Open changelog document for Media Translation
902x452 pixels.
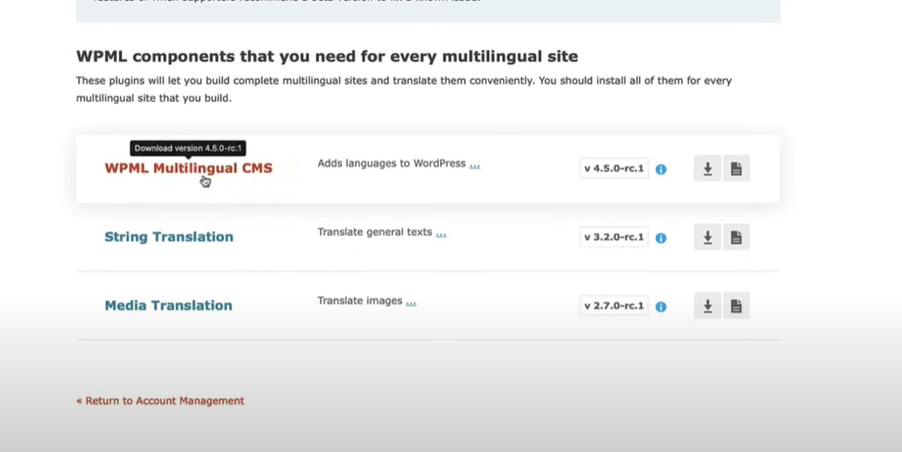click(736, 306)
